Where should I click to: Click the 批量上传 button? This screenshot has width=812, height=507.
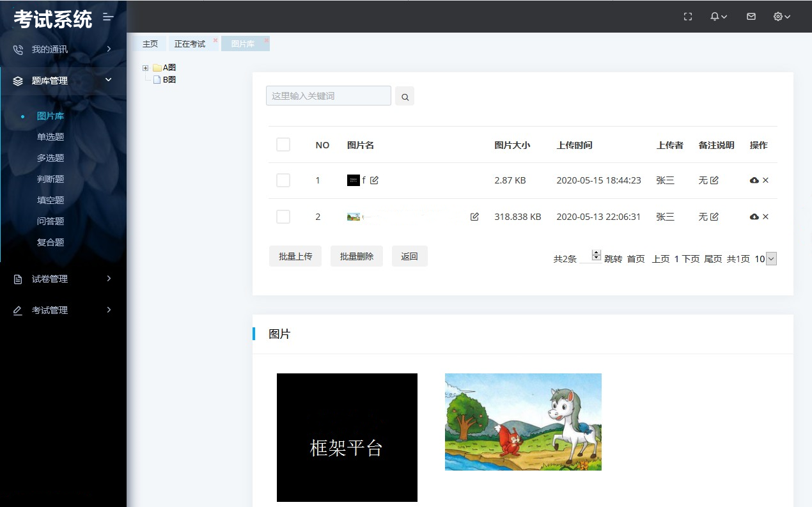coord(295,256)
